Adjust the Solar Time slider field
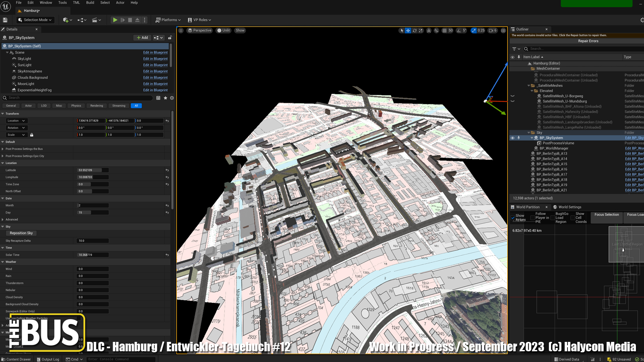Screen dimensions: 644x362 tap(93, 255)
